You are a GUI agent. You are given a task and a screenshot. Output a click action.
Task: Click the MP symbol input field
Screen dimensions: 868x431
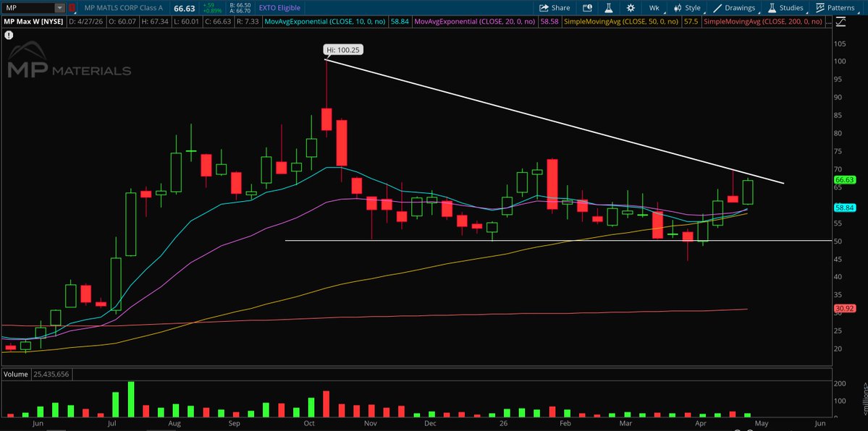pos(29,8)
